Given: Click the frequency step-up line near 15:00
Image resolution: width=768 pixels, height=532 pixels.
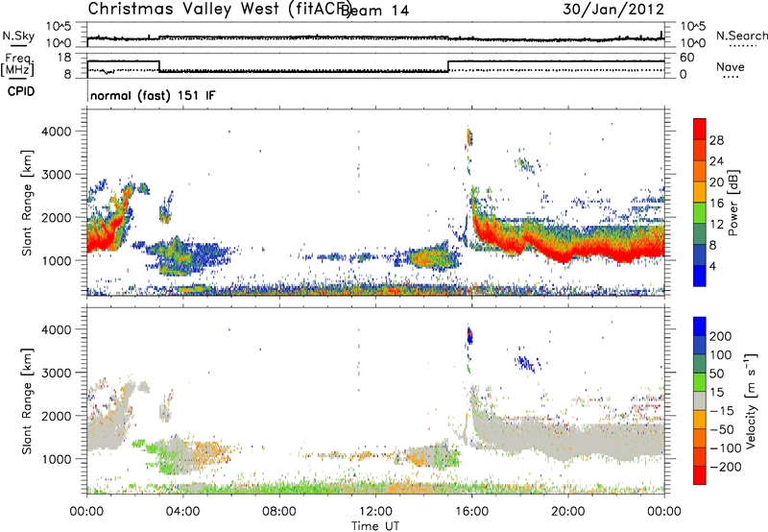Looking at the screenshot, I should [x=448, y=66].
